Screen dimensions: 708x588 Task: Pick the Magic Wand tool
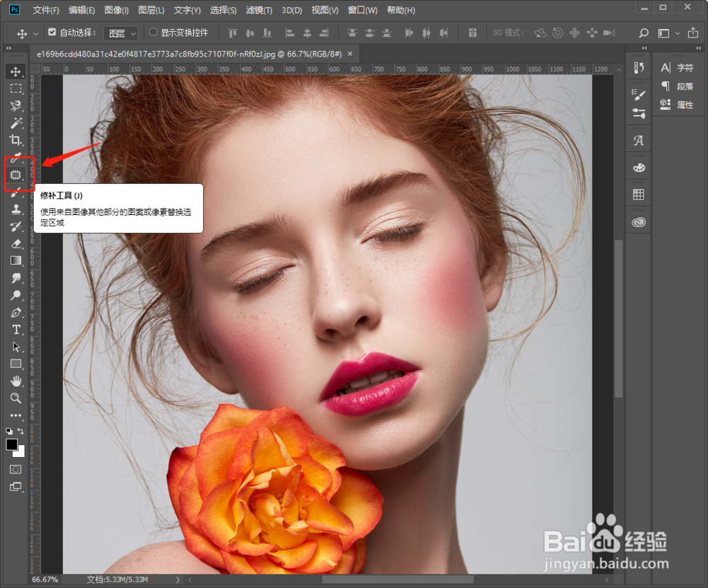point(16,123)
